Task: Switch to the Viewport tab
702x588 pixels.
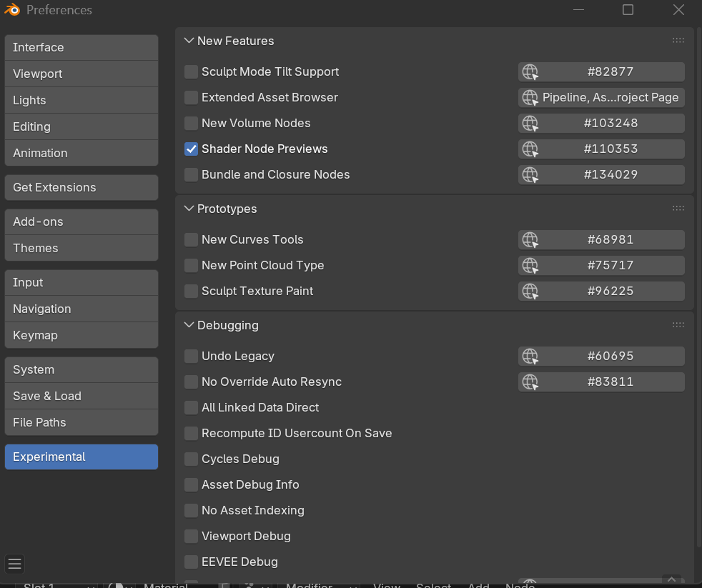Action: (81, 74)
